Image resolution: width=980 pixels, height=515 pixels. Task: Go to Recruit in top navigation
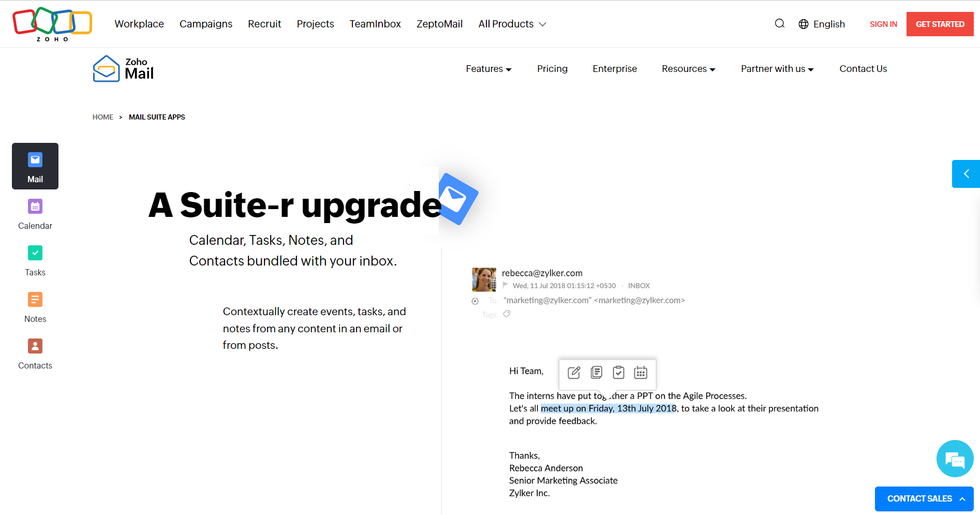(x=264, y=24)
